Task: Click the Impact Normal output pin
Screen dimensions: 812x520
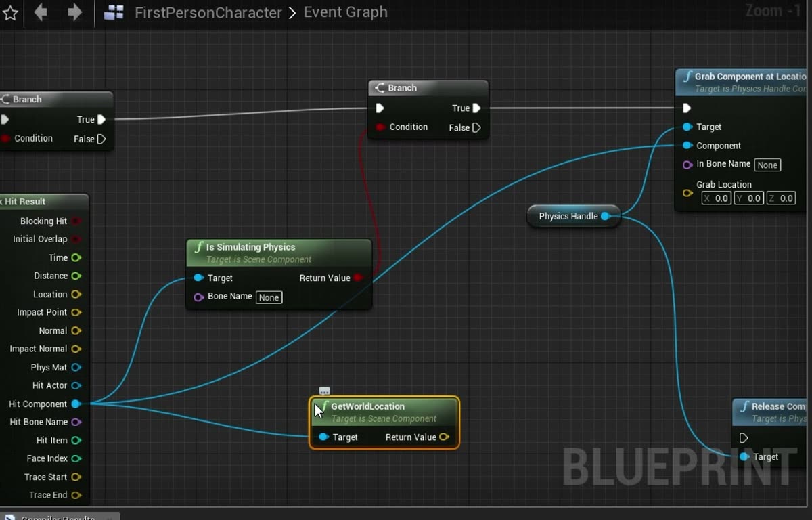Action: [76, 349]
